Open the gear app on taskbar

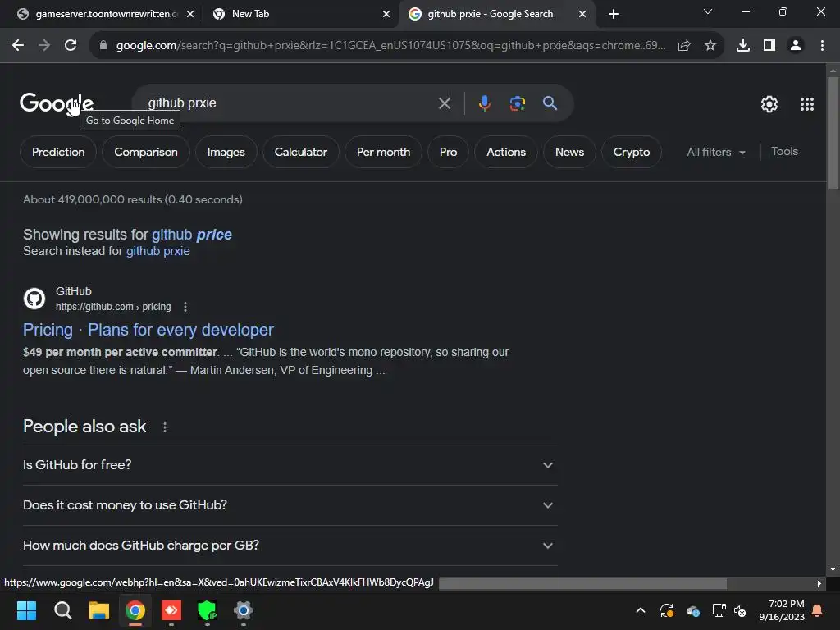243,610
